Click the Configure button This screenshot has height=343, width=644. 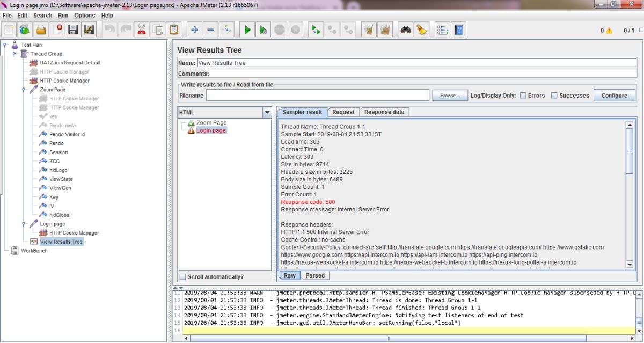tap(614, 96)
